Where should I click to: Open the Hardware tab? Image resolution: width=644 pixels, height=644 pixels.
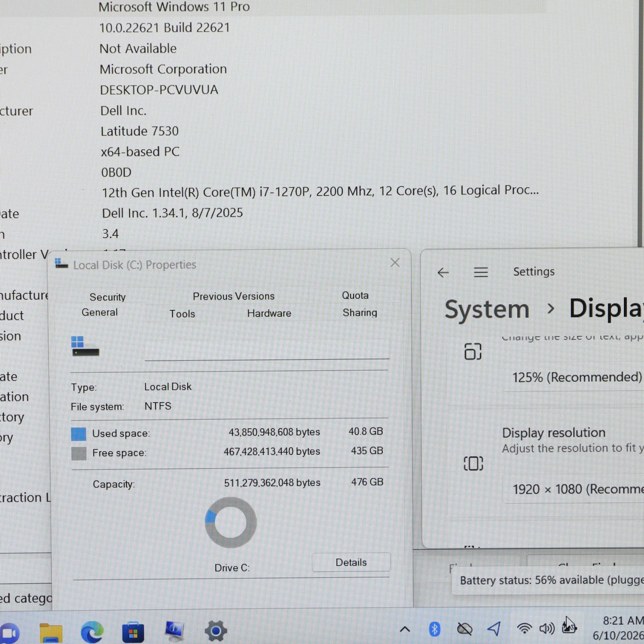[x=269, y=313]
